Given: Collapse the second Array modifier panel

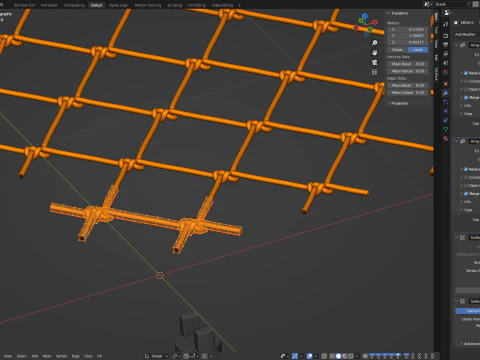Looking at the screenshot, I should 457,141.
